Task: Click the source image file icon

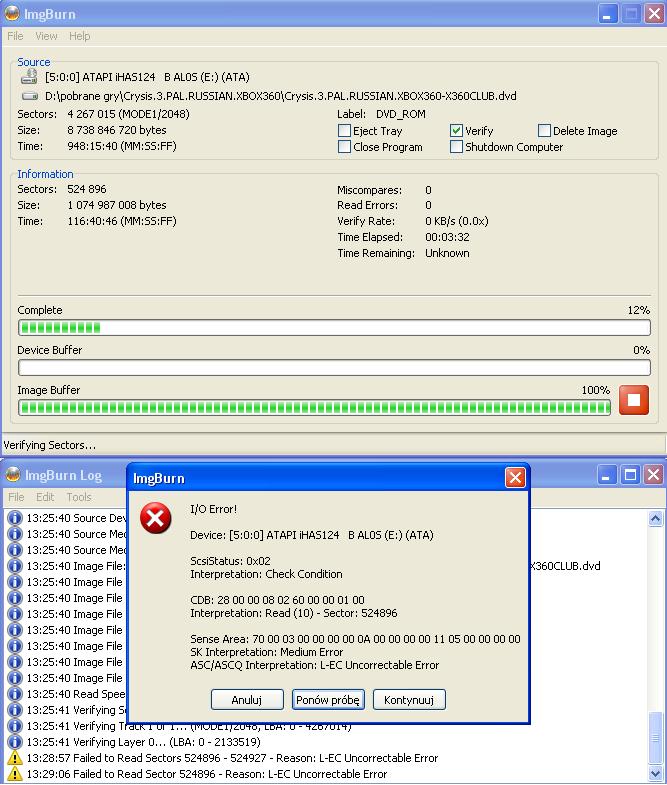Action: pos(28,96)
